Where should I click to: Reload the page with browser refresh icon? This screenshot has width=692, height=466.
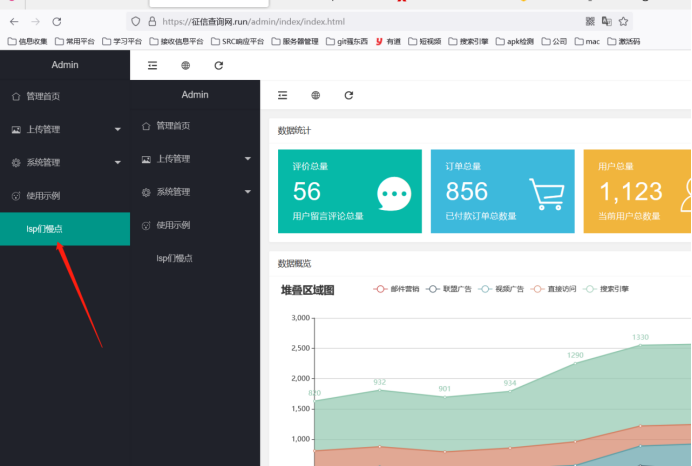[x=56, y=22]
